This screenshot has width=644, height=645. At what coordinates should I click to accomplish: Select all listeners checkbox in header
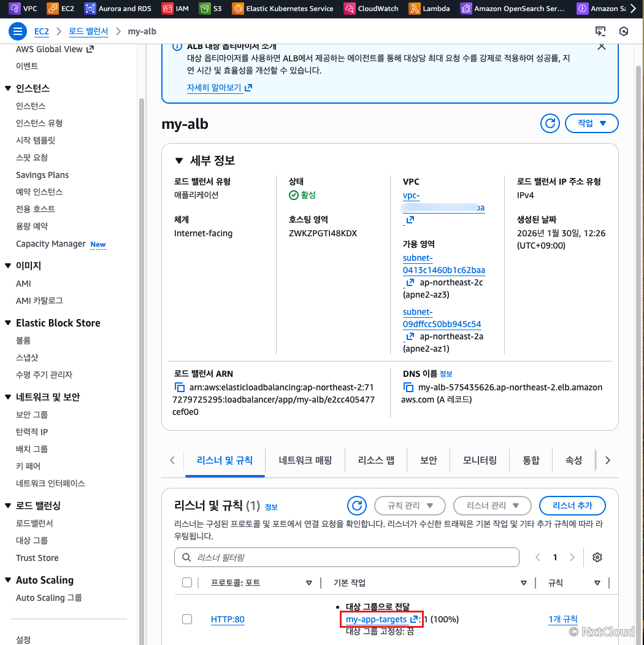(x=187, y=582)
